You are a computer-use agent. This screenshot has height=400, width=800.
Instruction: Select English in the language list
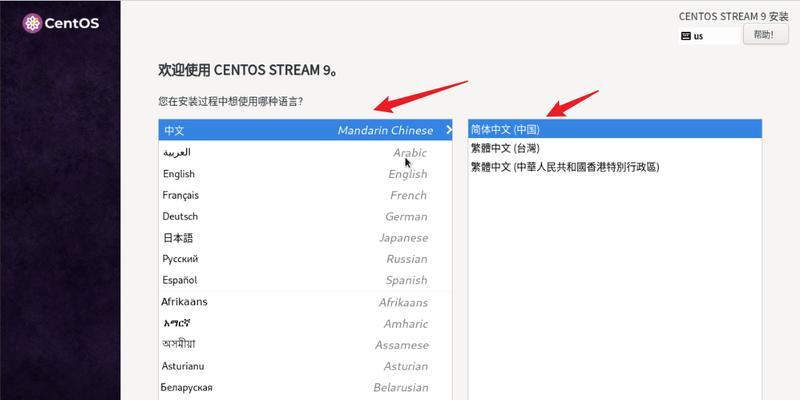pyautogui.click(x=305, y=174)
